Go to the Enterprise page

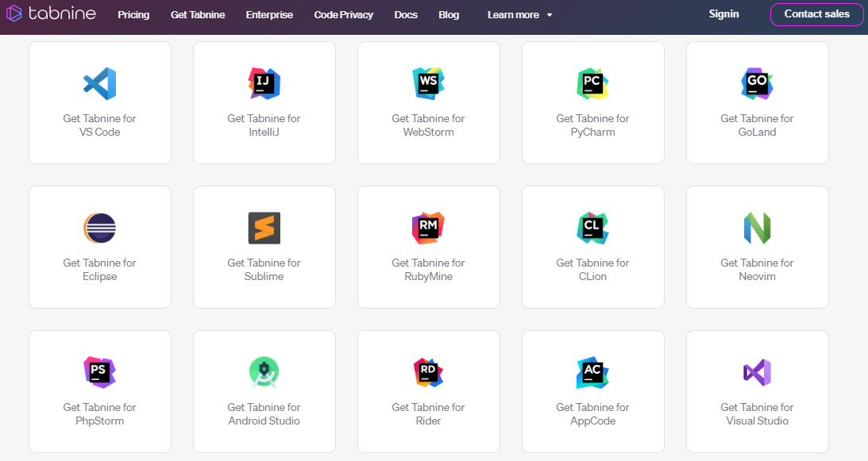269,15
